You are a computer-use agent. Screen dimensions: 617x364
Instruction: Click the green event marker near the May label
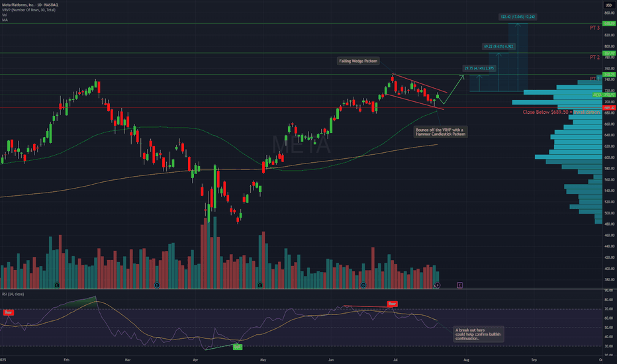[x=260, y=285]
